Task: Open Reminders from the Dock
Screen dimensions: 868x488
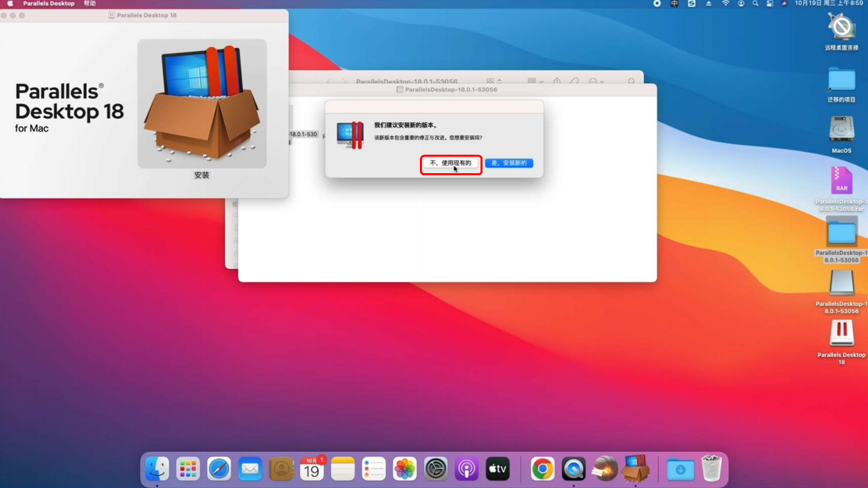Action: [x=374, y=469]
